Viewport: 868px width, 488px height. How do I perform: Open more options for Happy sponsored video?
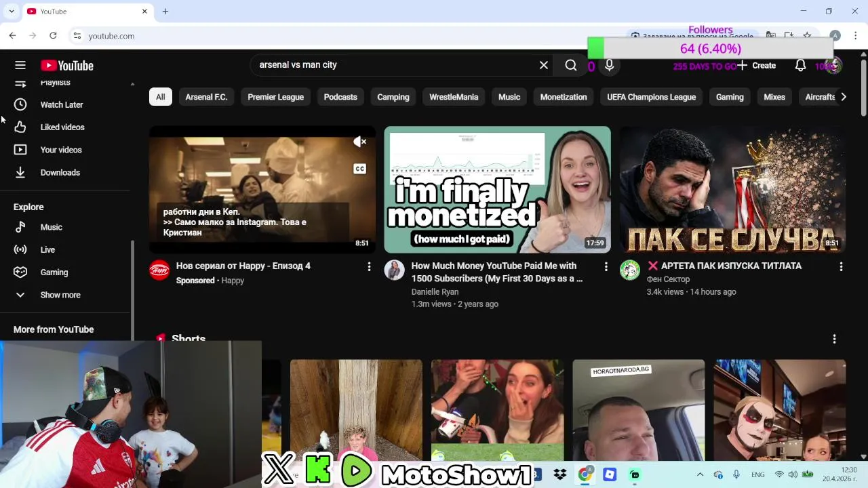(369, 267)
